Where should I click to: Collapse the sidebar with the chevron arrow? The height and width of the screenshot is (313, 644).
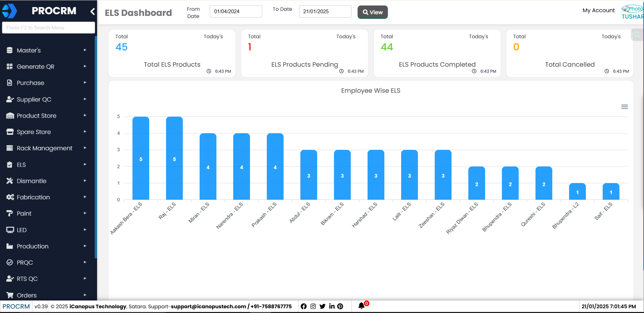(x=92, y=12)
